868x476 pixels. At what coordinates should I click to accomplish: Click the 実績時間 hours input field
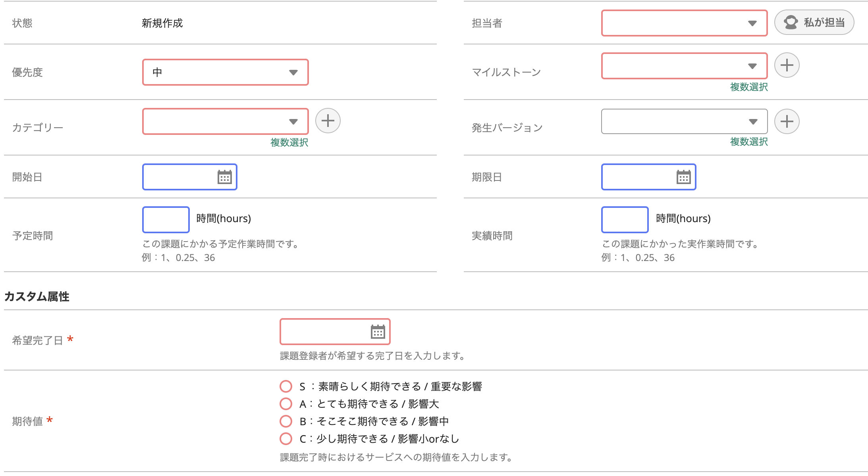(625, 219)
